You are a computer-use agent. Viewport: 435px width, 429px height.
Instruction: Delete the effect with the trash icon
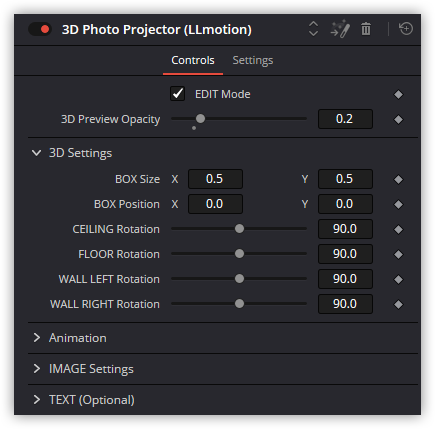pyautogui.click(x=366, y=29)
